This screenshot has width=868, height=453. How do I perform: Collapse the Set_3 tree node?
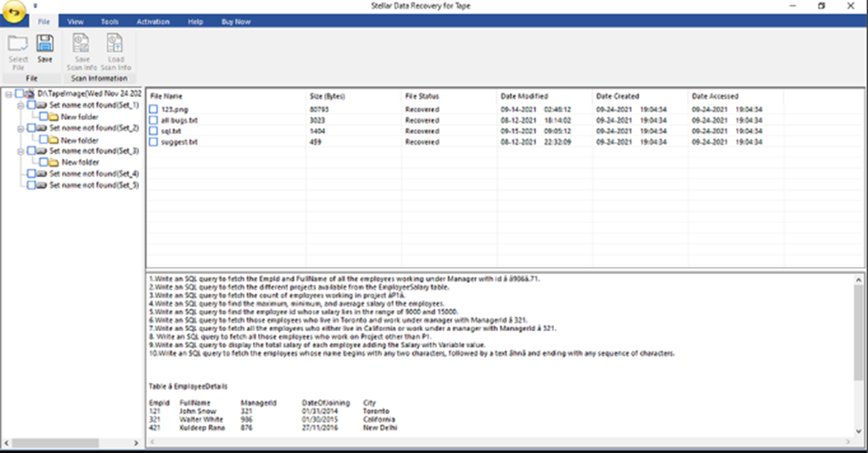20,151
